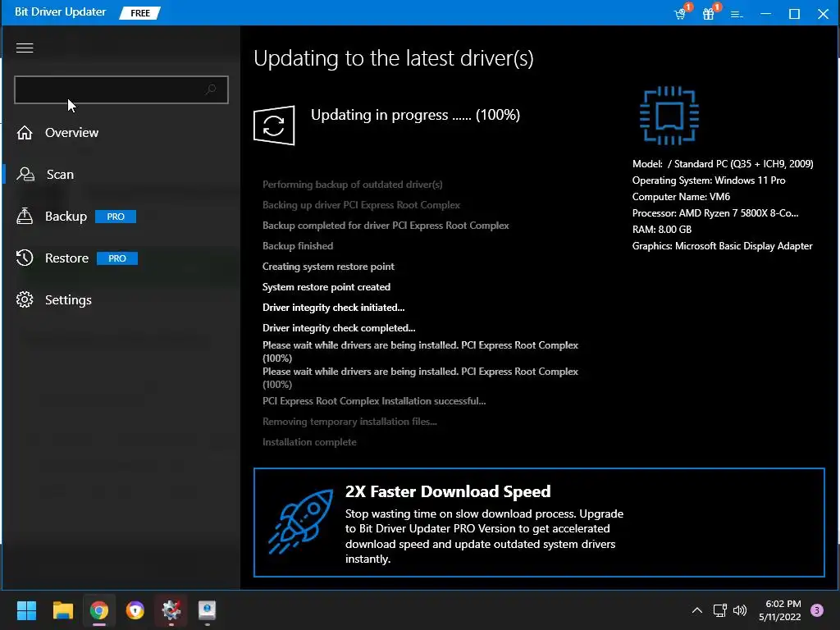Click the orange shield app in taskbar
The image size is (840, 630).
[x=135, y=610]
